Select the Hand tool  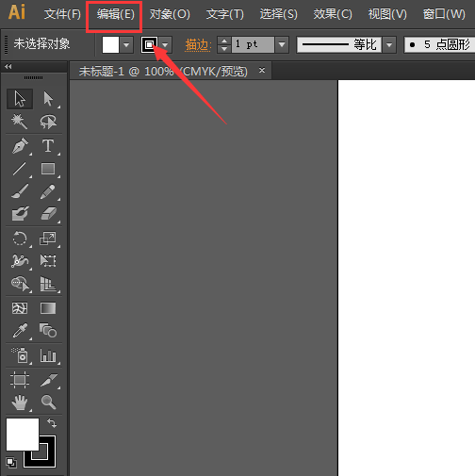20,402
